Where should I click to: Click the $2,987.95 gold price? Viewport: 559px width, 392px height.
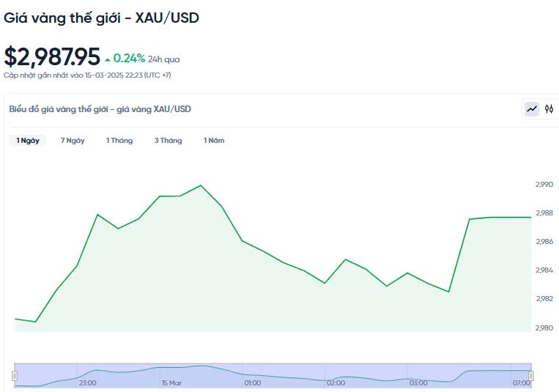click(x=51, y=57)
